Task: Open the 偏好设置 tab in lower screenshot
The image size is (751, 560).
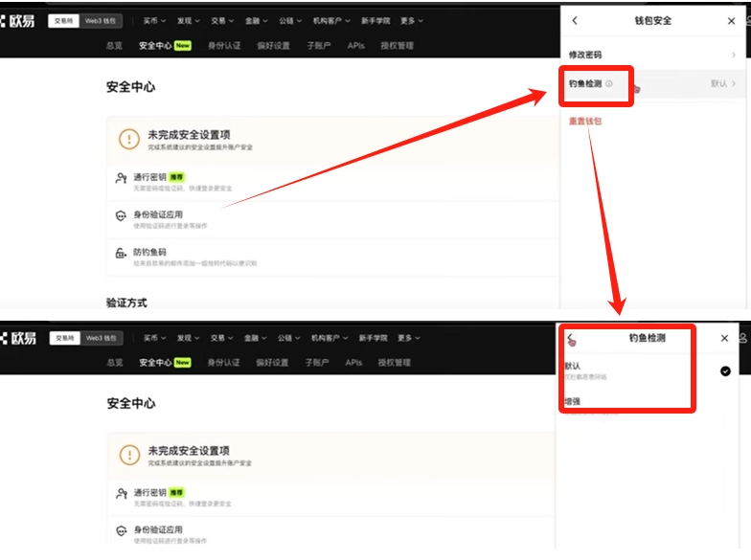Action: point(272,363)
